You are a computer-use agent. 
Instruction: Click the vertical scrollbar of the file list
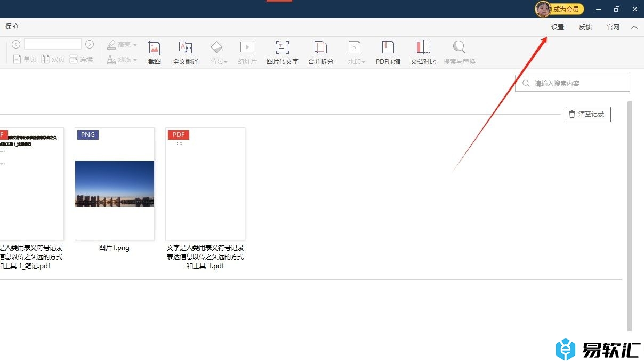[630, 216]
